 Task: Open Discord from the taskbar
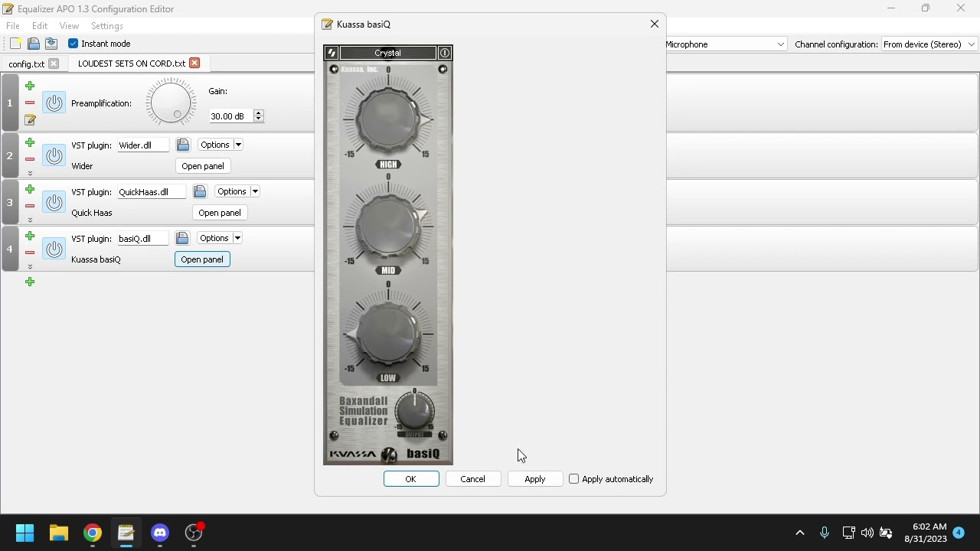pyautogui.click(x=160, y=533)
